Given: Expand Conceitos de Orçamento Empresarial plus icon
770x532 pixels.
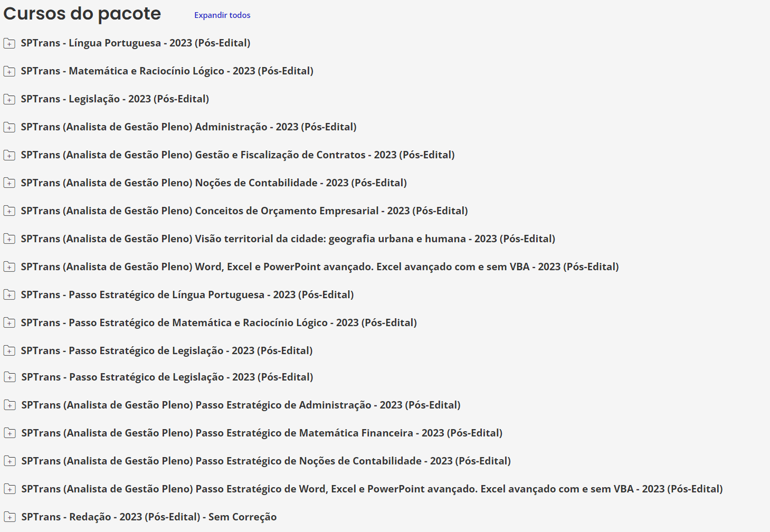Looking at the screenshot, I should click(9, 211).
